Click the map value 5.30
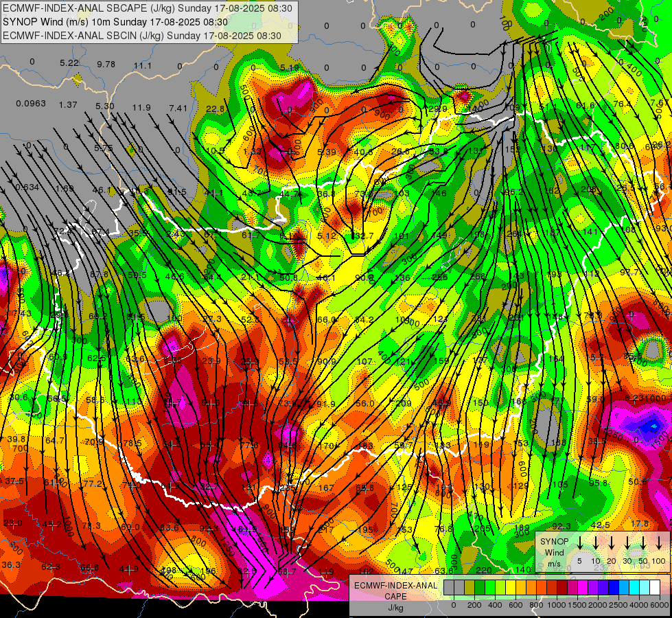Image resolution: width=672 pixels, height=618 pixels. [105, 106]
